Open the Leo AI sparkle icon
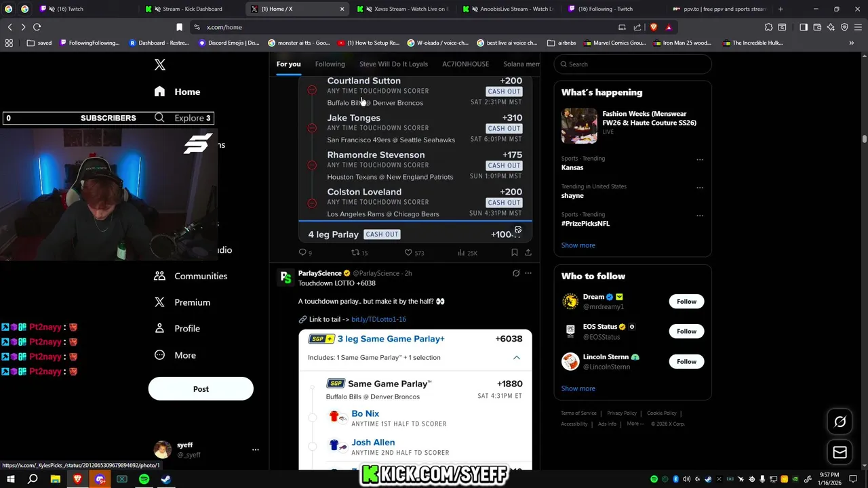868x488 pixels. pyautogui.click(x=831, y=27)
